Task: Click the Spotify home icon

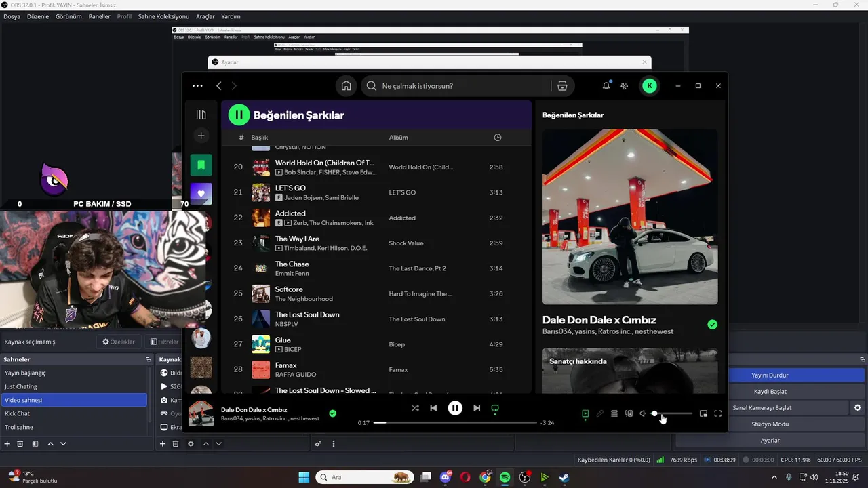Action: [347, 86]
